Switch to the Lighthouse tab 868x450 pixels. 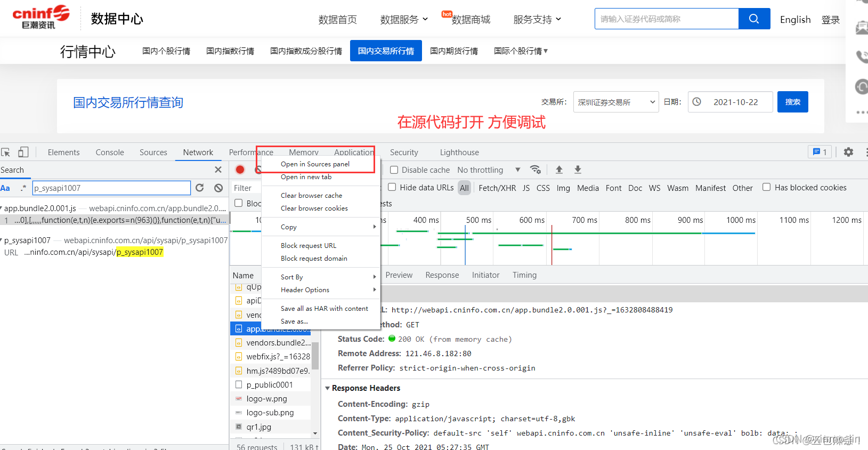[459, 152]
